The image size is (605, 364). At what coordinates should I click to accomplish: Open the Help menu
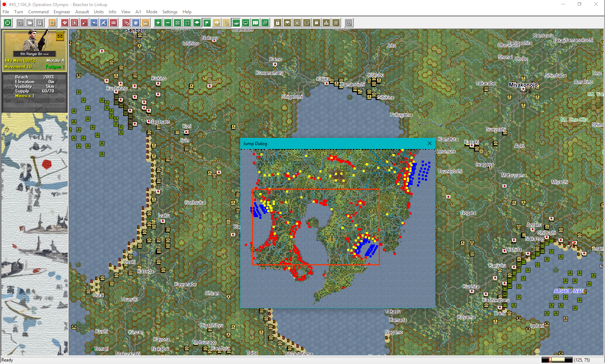tap(187, 12)
